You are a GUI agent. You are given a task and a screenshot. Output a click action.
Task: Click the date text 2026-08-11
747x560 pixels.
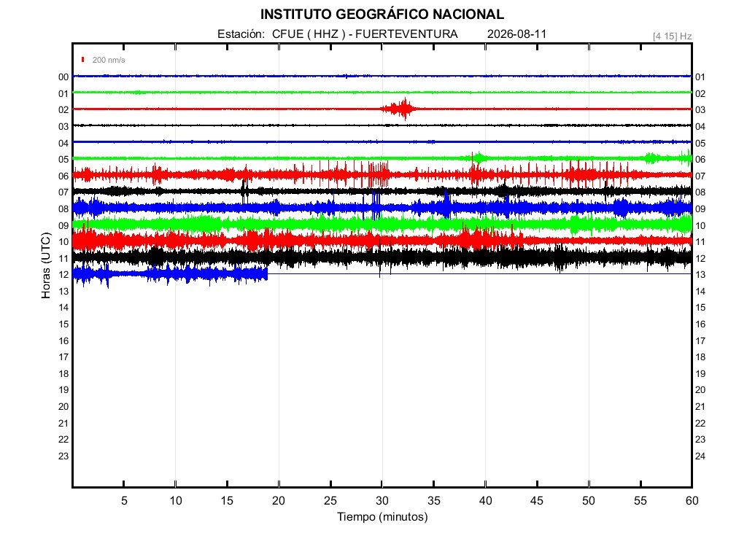click(517, 34)
